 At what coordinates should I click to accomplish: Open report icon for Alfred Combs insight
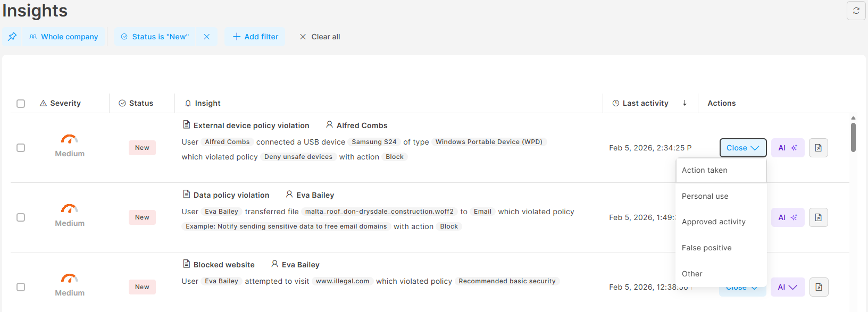[818, 148]
